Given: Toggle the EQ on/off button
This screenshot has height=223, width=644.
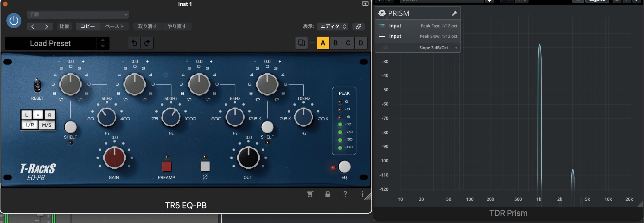Looking at the screenshot, I should pyautogui.click(x=344, y=167).
